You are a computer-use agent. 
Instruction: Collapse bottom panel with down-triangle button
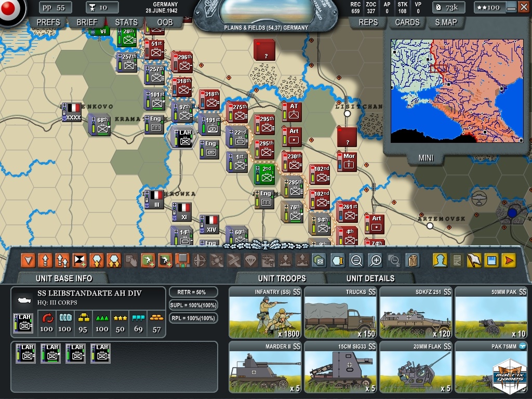[28, 260]
